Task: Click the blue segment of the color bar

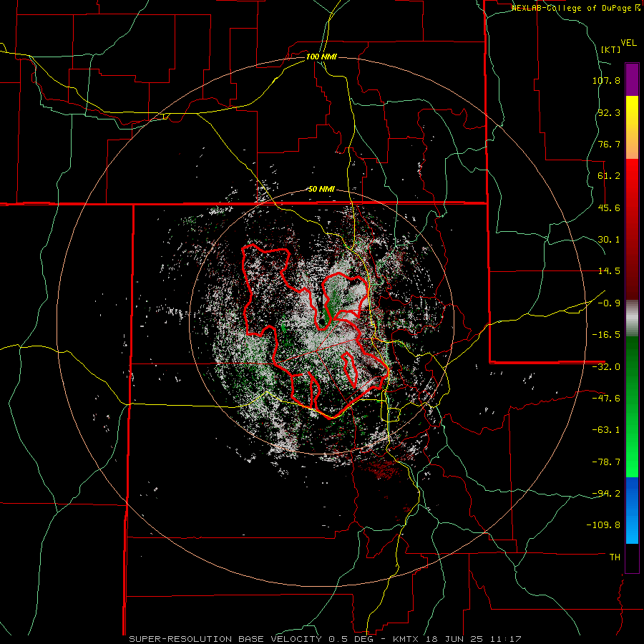Action: click(x=632, y=510)
